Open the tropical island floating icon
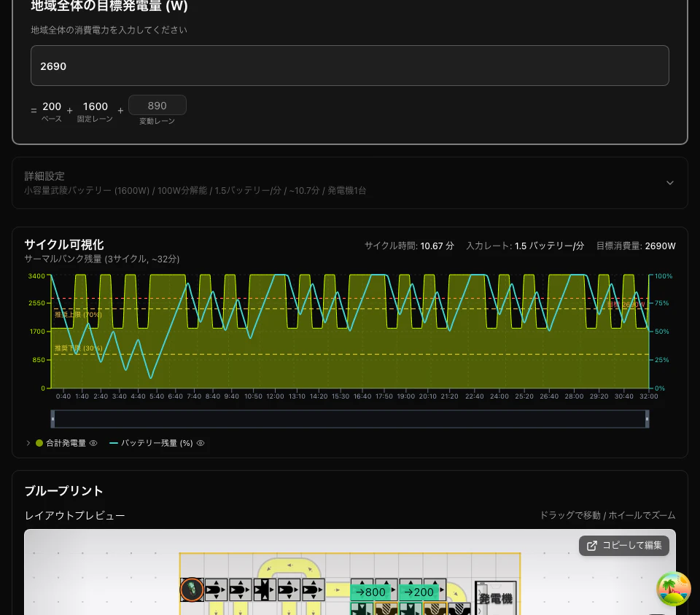Screen dimensions: 700x615 [x=674, y=589]
